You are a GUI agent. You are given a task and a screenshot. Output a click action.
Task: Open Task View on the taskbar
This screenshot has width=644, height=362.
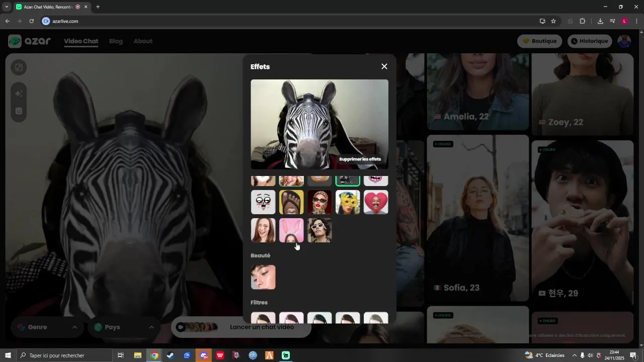(121, 355)
